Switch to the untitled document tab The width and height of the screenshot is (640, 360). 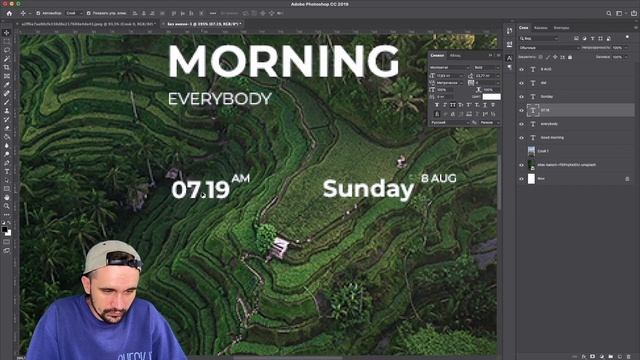(203, 24)
